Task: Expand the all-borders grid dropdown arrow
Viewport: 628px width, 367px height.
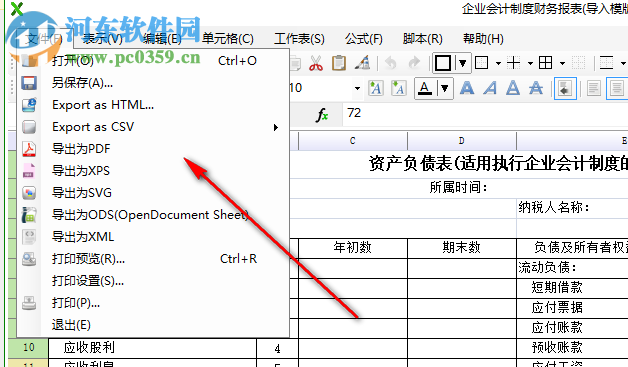Action: [562, 63]
